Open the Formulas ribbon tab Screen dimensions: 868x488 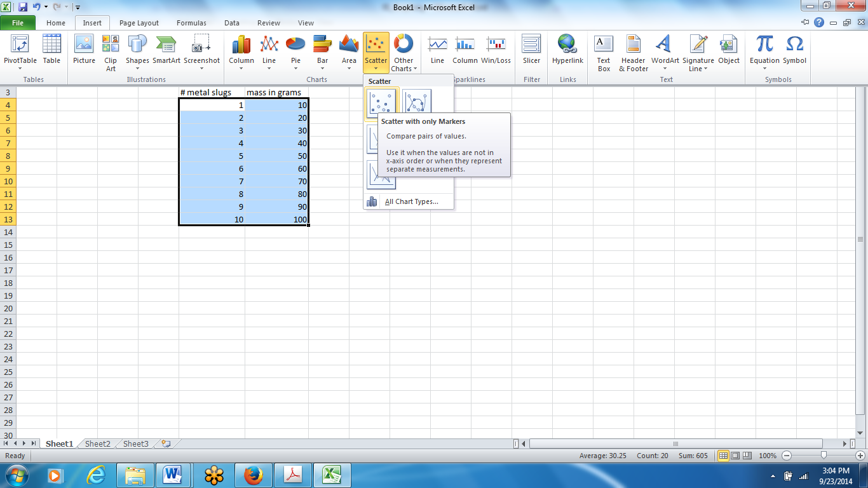191,23
